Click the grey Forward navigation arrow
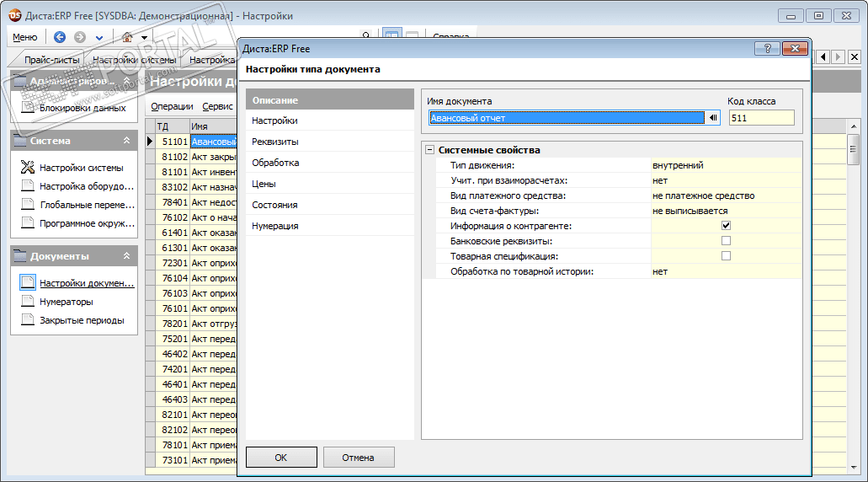868x482 pixels. click(x=80, y=37)
